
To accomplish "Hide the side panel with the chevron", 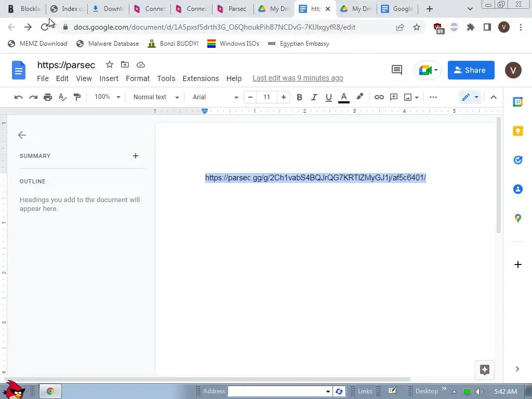I will point(517,369).
